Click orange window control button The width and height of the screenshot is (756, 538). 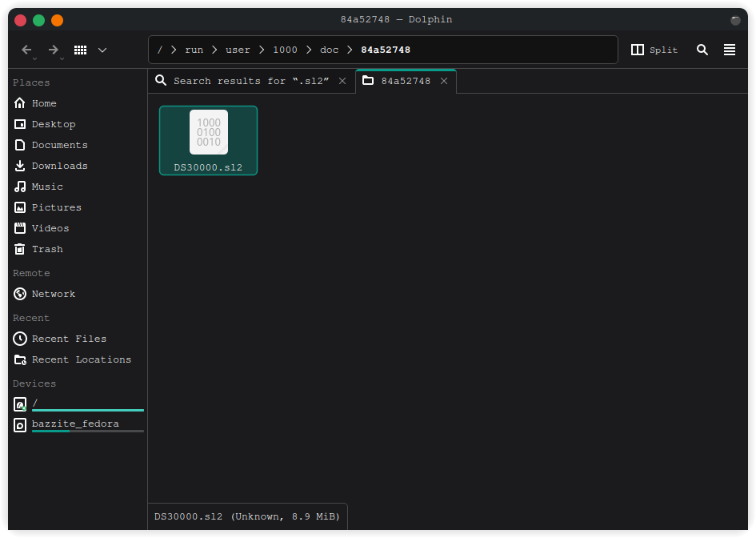[57, 20]
